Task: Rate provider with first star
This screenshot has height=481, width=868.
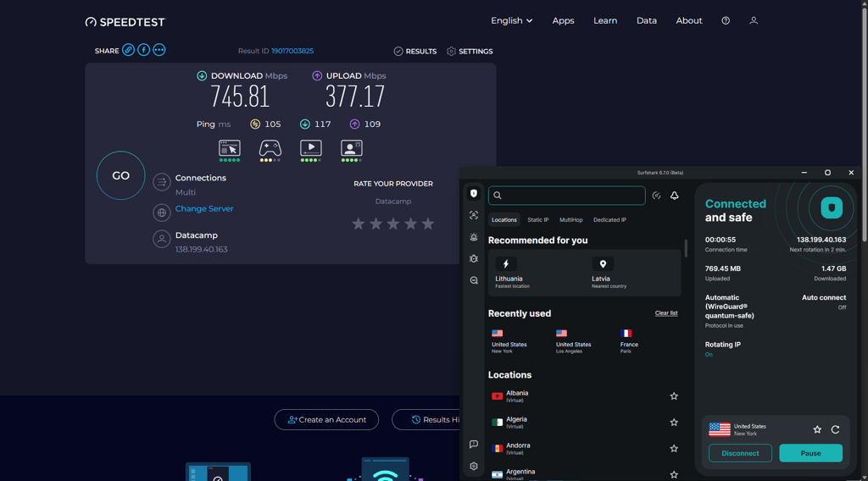Action: coord(359,224)
